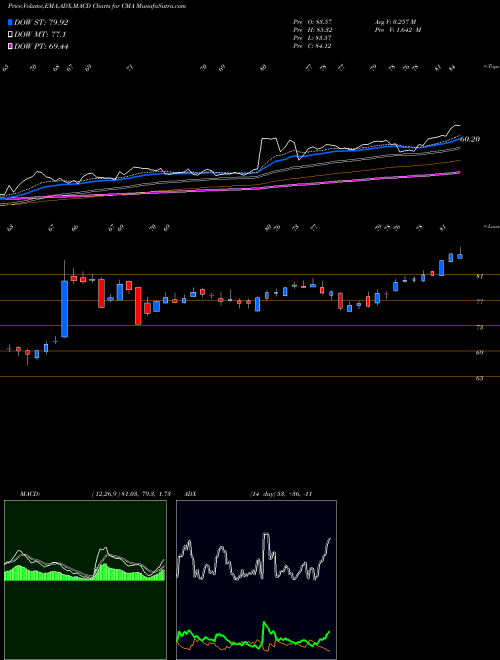Select the 'DOW PT: 69.44' legend text
Image resolution: width=500 pixels, height=660 pixels.
pos(41,46)
